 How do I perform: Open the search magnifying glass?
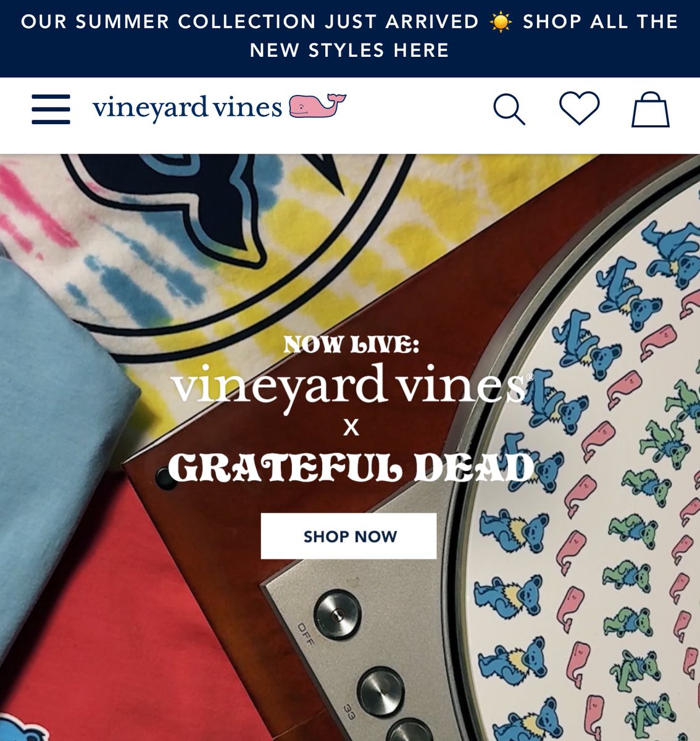pyautogui.click(x=509, y=109)
